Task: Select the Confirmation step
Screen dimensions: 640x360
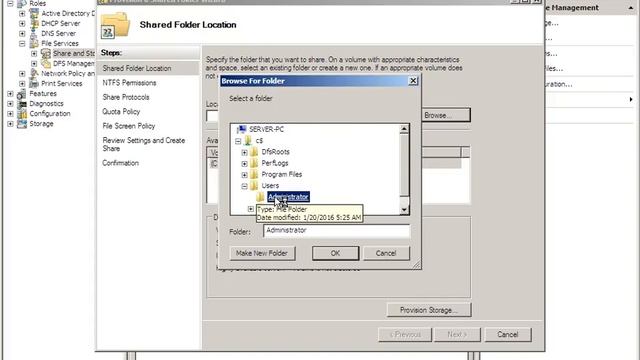Action: 120,163
